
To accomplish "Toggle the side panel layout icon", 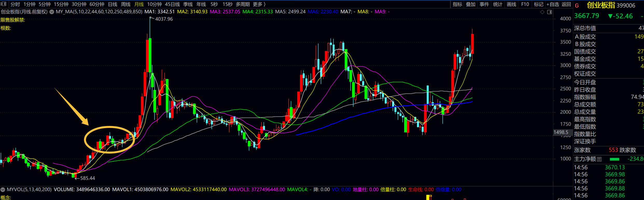I will click(x=549, y=12).
